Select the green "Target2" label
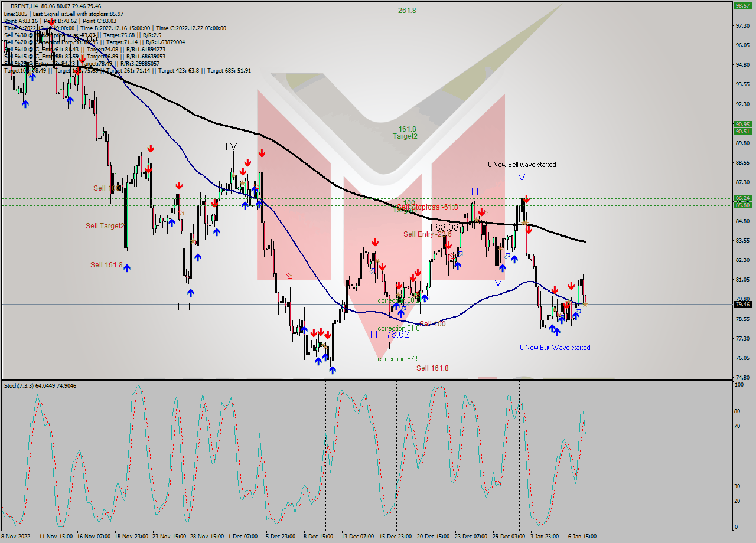Screen dimensions: 756x543 (405, 136)
